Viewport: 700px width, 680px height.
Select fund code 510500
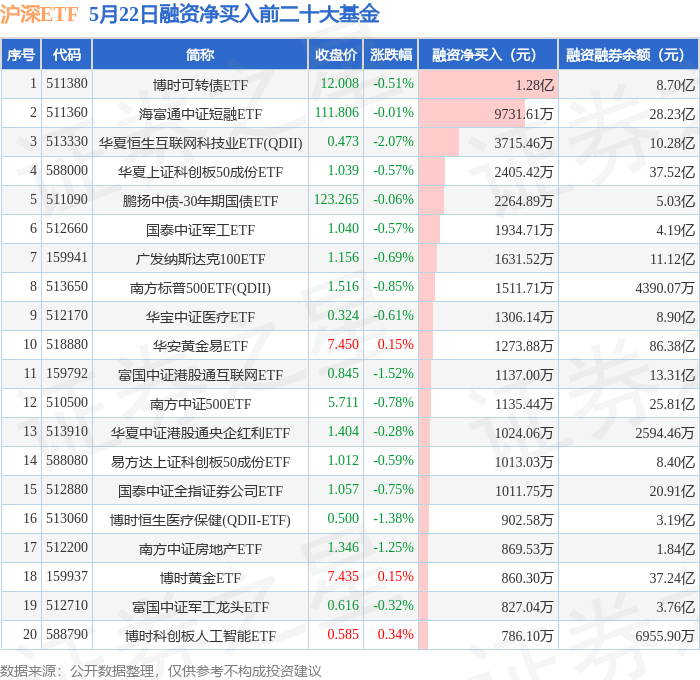pyautogui.click(x=67, y=403)
